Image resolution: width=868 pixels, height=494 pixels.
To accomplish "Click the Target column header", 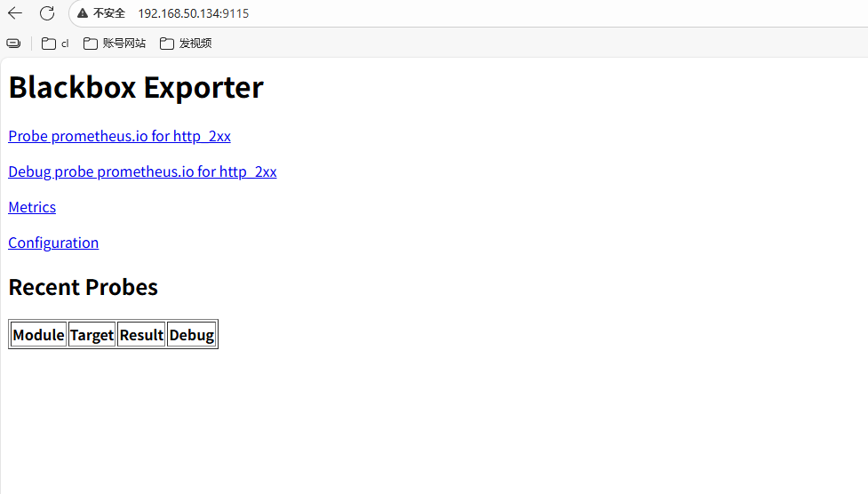I will (92, 334).
